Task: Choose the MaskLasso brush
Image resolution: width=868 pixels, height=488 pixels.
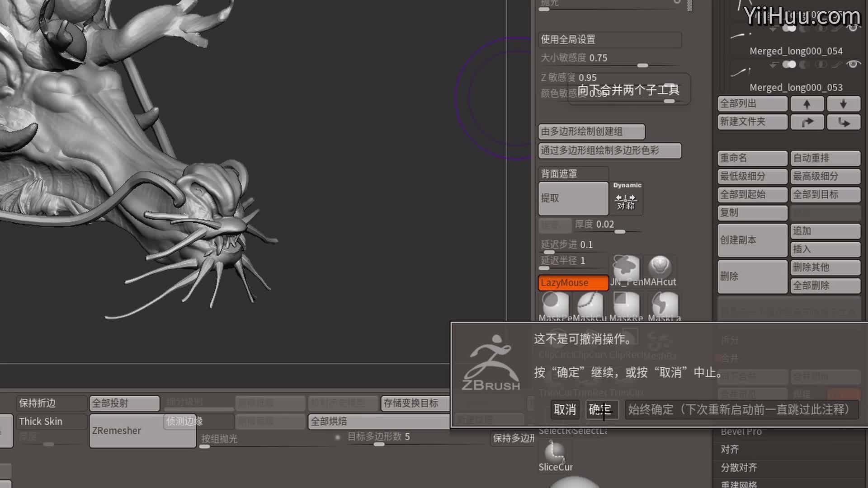Action: 665,304
